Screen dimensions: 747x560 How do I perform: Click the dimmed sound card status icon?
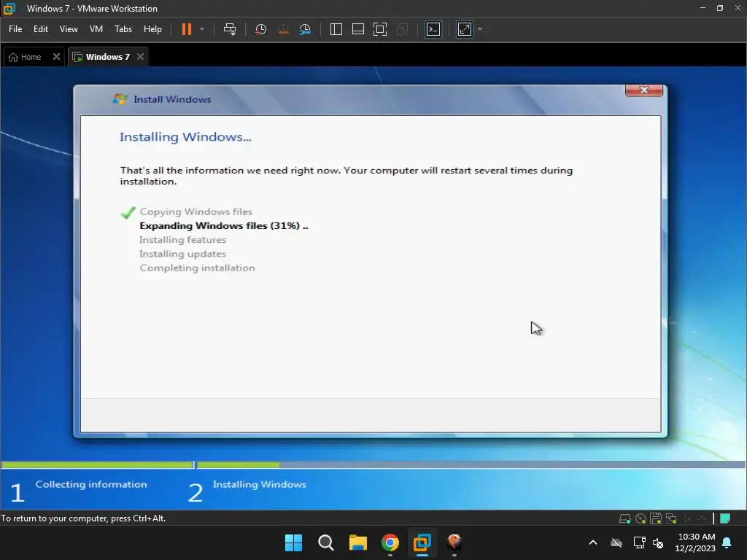701,518
